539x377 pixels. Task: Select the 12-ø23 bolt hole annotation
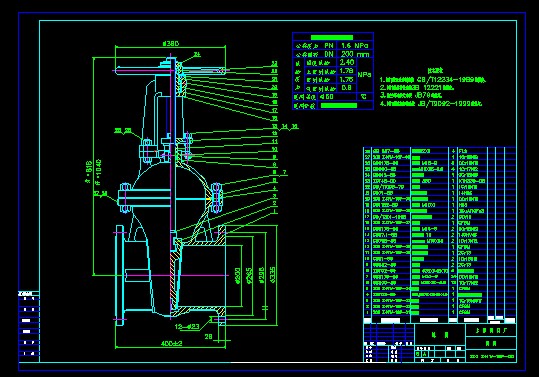pyautogui.click(x=187, y=326)
